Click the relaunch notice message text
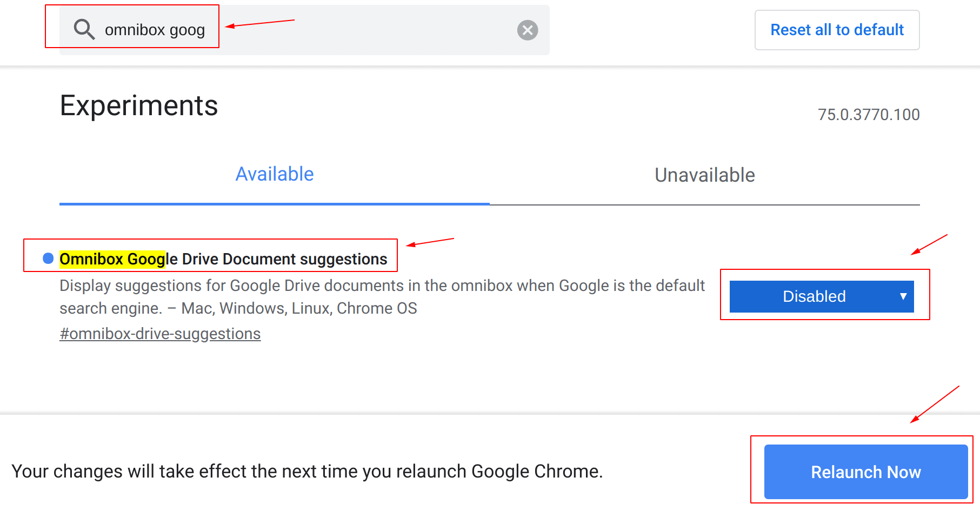The height and width of the screenshot is (517, 980). click(x=307, y=471)
